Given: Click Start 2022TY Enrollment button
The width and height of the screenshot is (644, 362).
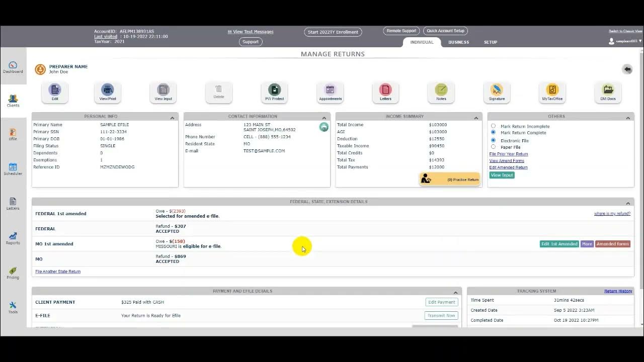Looking at the screenshot, I should tap(333, 32).
